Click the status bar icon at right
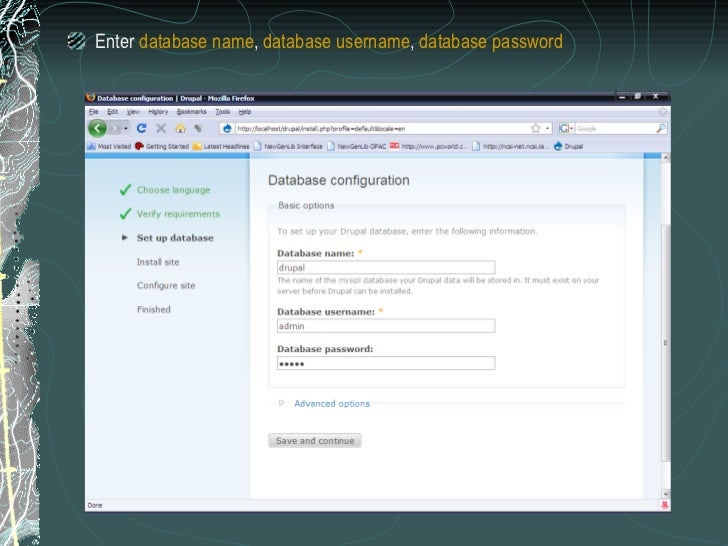Viewport: 728px width, 546px height. 665,505
